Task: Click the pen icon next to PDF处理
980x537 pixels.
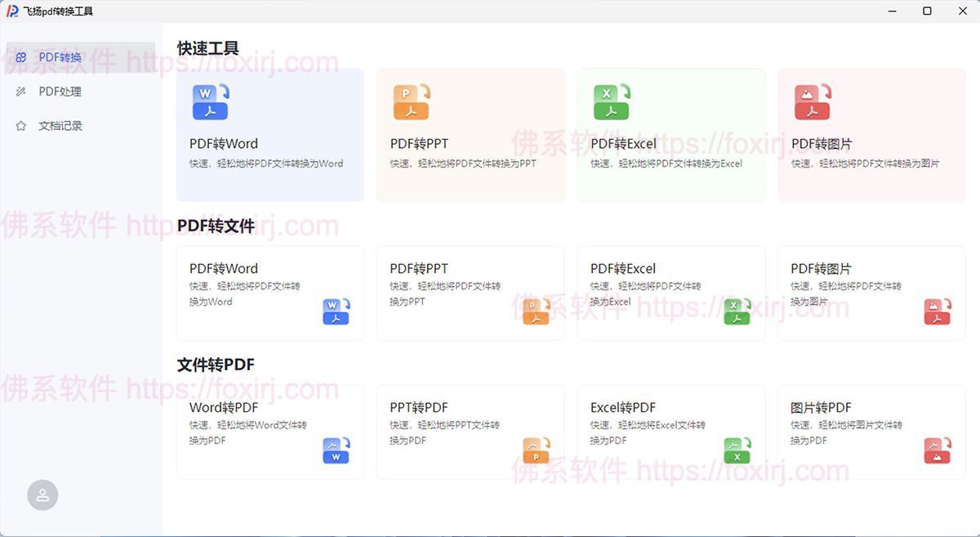Action: 20,92
